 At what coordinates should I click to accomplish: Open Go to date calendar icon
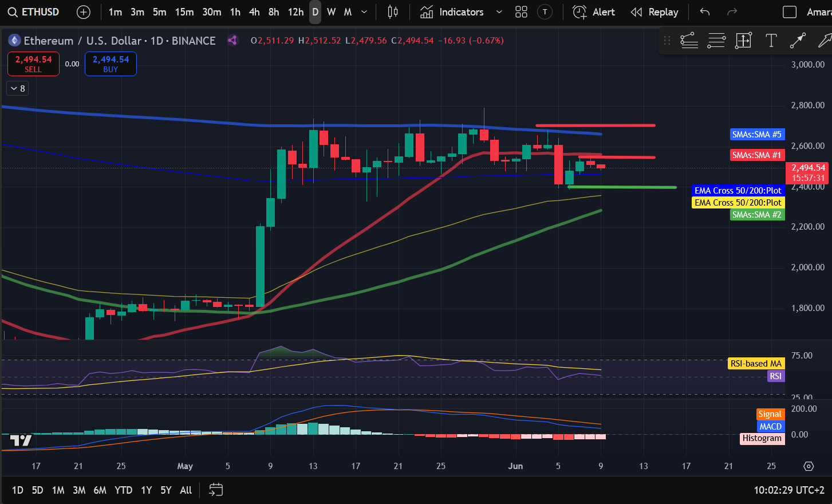(x=215, y=490)
